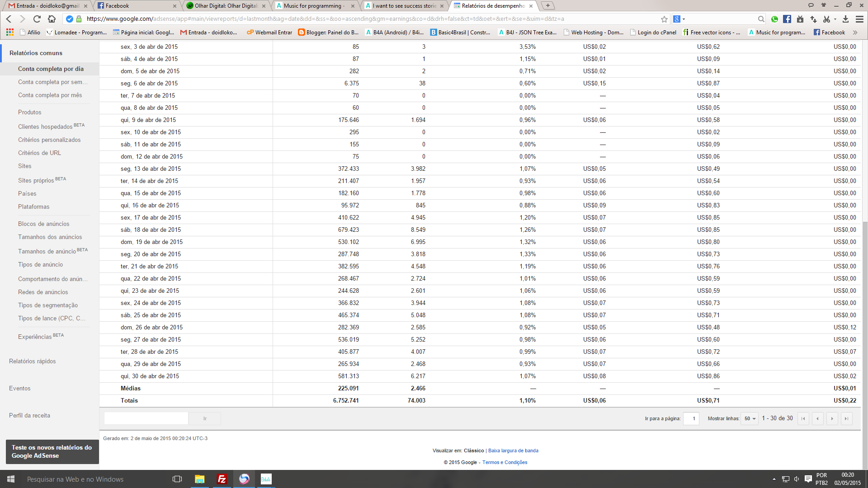Go to last page of results

click(x=846, y=418)
